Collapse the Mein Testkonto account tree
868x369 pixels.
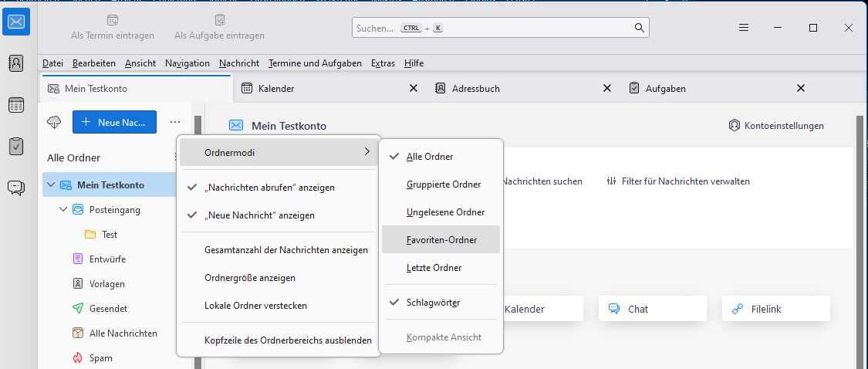[x=51, y=185]
